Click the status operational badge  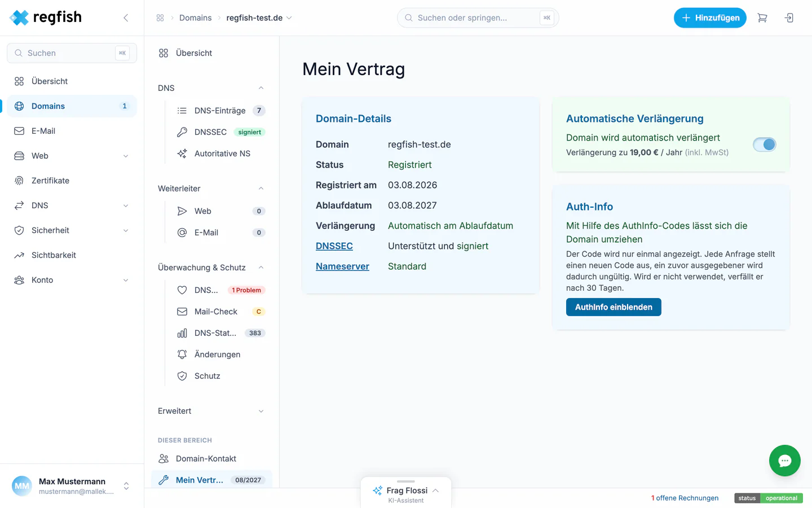coord(769,498)
